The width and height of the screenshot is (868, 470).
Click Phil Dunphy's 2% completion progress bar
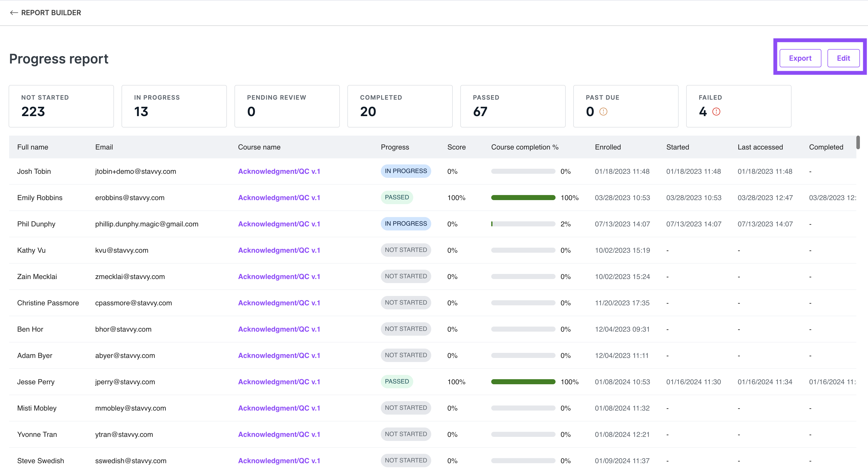point(523,224)
